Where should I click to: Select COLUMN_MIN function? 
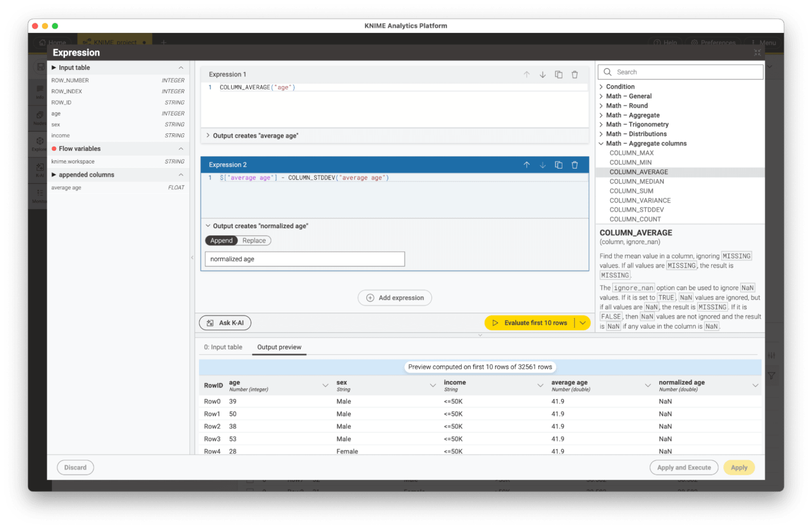click(x=630, y=162)
